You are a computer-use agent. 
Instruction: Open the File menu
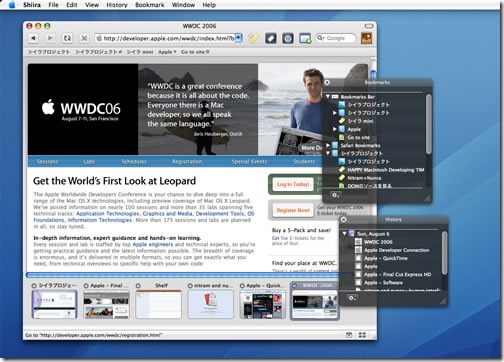click(x=53, y=5)
